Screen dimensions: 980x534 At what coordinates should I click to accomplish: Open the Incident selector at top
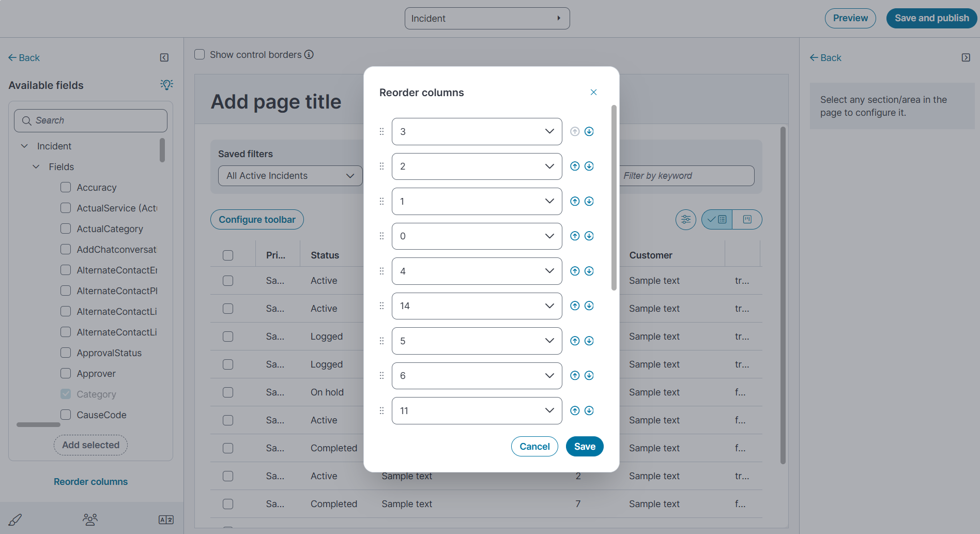pyautogui.click(x=487, y=19)
